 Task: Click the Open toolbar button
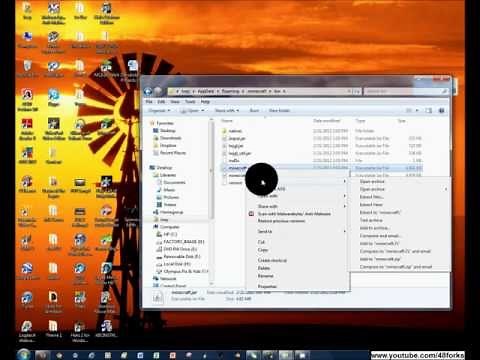pyautogui.click(x=192, y=110)
